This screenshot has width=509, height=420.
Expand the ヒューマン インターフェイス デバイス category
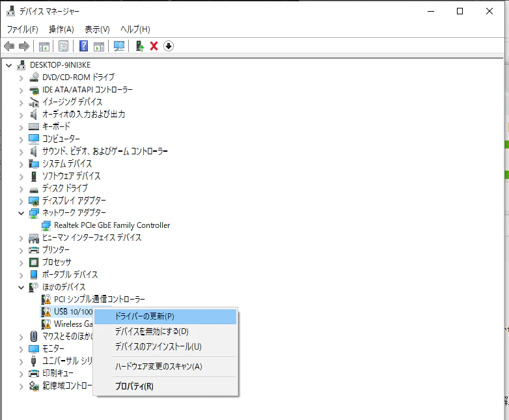click(21, 239)
